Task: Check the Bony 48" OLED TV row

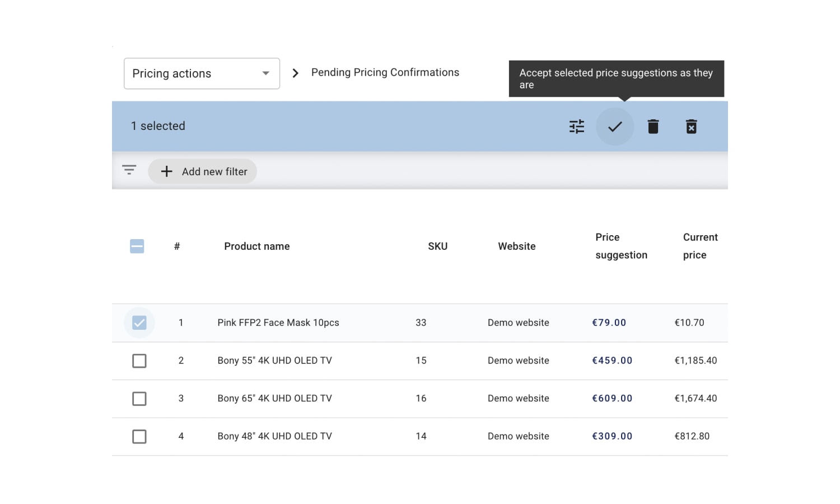Action: [139, 436]
